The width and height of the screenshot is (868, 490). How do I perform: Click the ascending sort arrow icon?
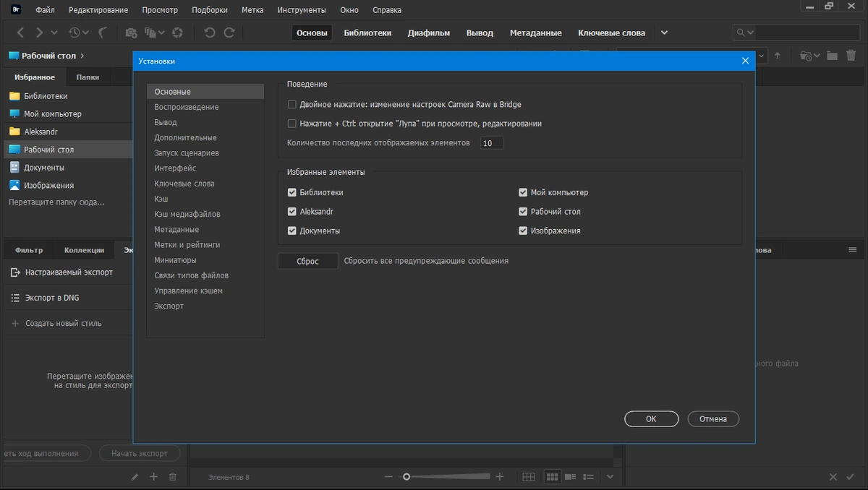tap(778, 56)
